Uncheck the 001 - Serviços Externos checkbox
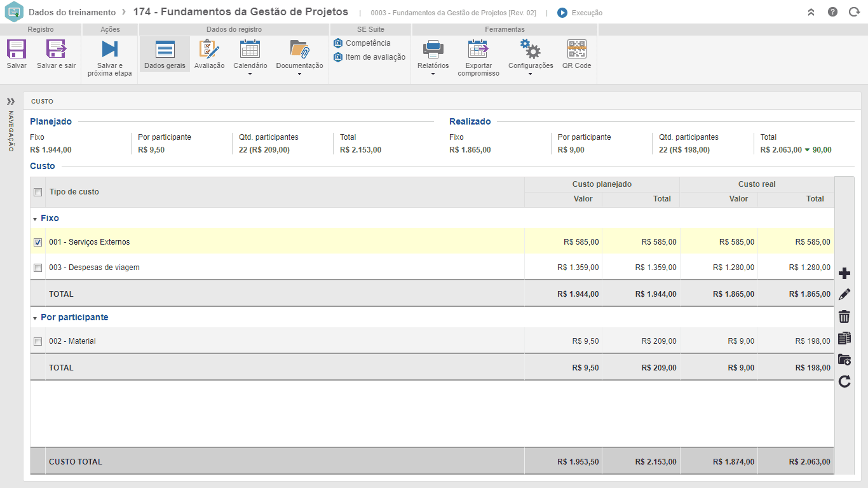Viewport: 868px width, 488px height. (38, 242)
